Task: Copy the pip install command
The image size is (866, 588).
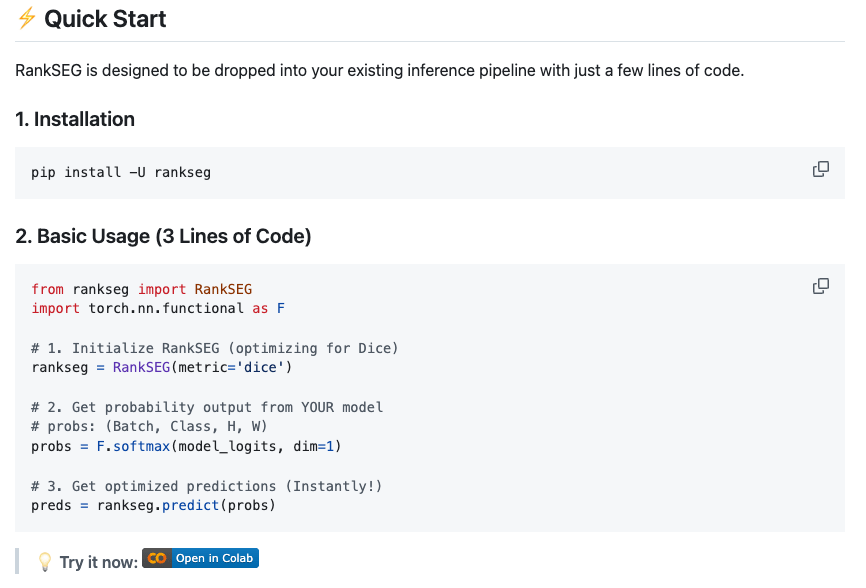Action: point(821,169)
